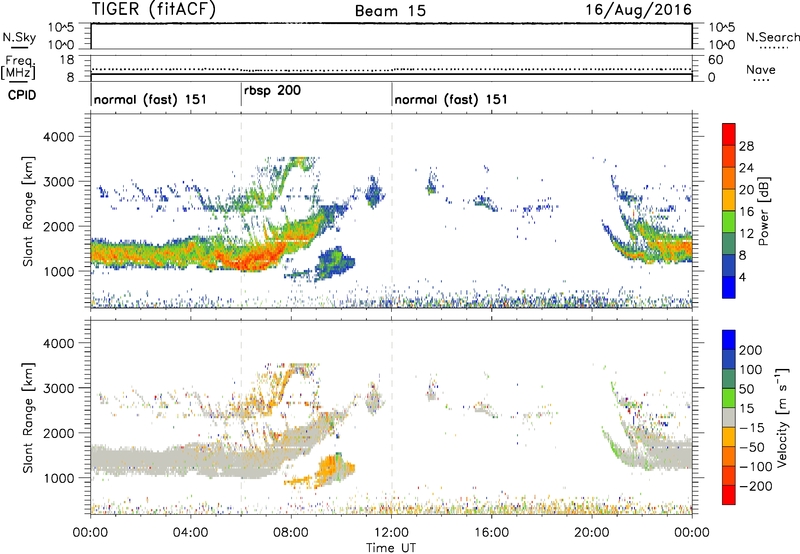The image size is (800, 554).
Task: Click the "04:00" time axis label
Action: pos(191,533)
